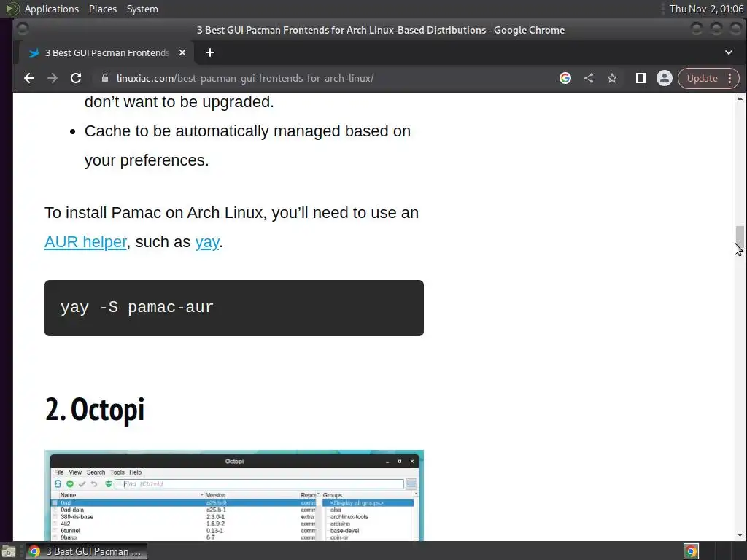Viewport: 747px width, 560px height.
Task: Open a new tab
Action: pos(210,52)
